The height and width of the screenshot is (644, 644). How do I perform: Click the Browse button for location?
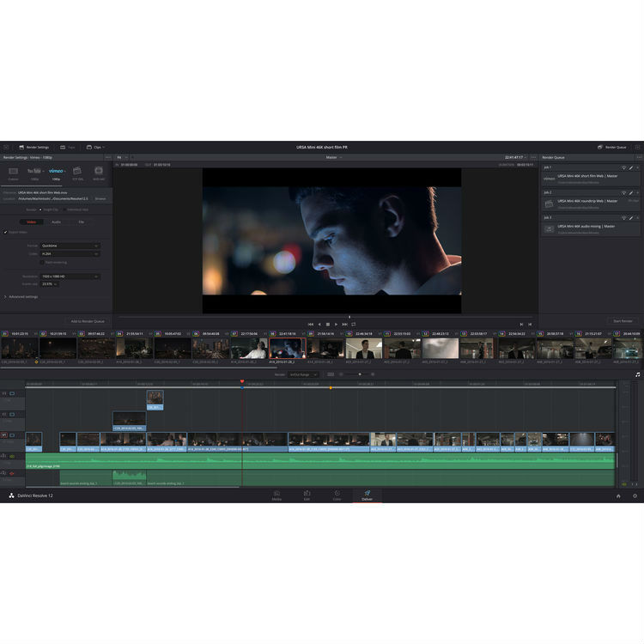100,199
